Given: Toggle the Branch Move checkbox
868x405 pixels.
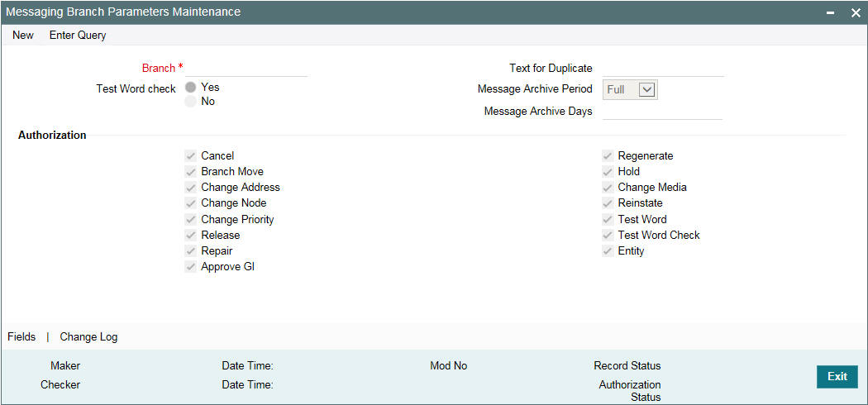Looking at the screenshot, I should (191, 172).
